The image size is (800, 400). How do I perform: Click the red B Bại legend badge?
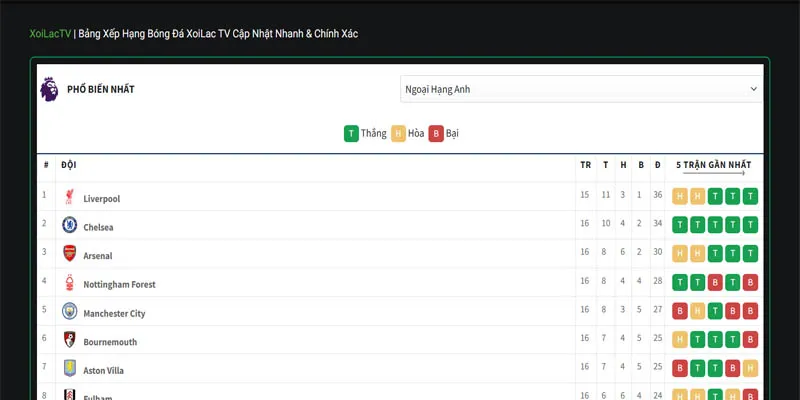436,133
